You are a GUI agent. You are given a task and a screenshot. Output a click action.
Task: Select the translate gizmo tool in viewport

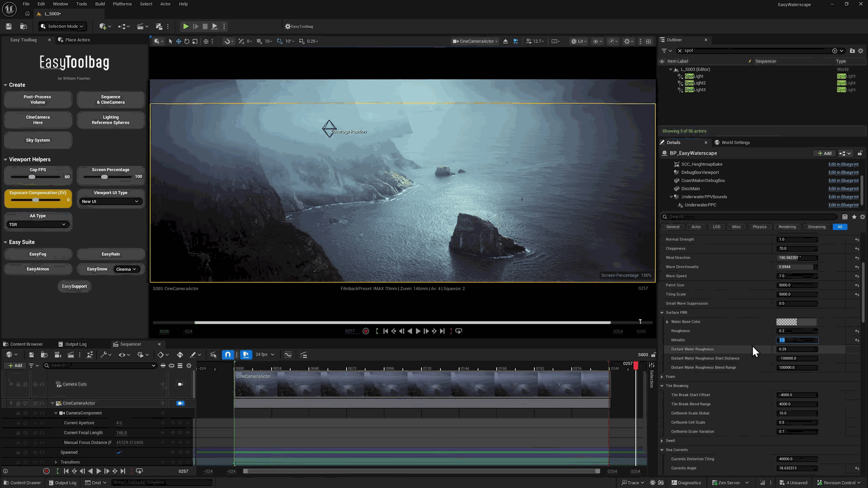pos(178,41)
